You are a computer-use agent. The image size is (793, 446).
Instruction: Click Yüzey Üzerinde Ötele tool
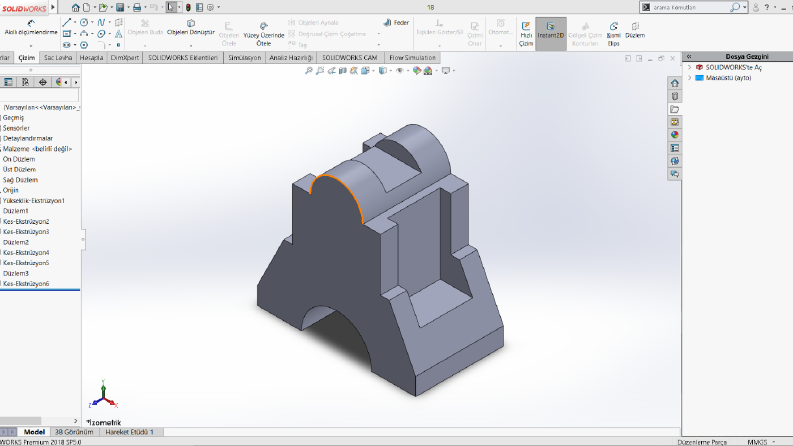263,34
